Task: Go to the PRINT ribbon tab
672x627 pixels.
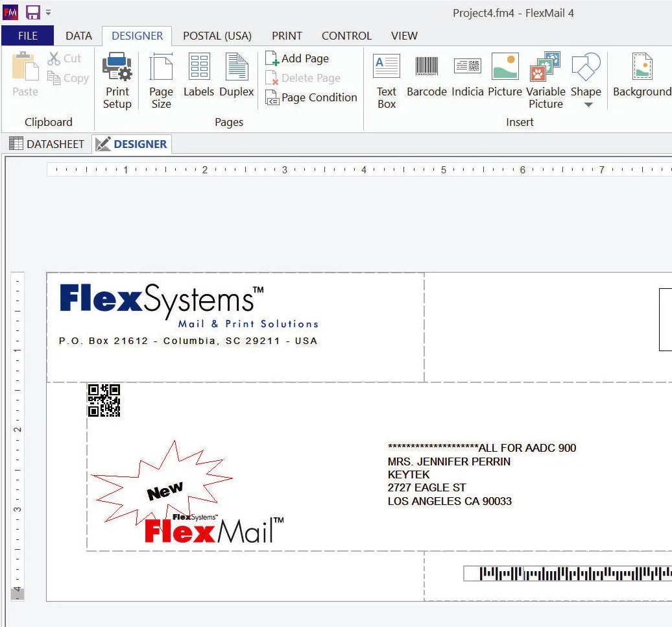Action: (287, 36)
